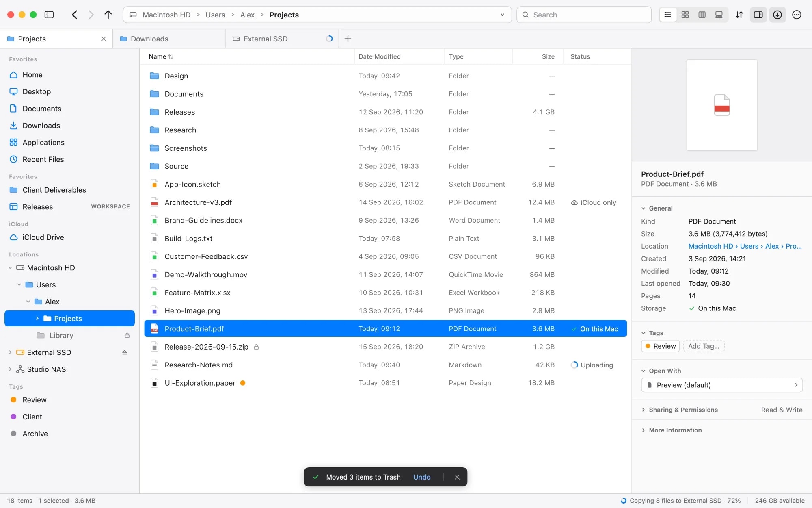This screenshot has height=508, width=812.
Task: Toggle the sidebar visibility button
Action: (49, 15)
